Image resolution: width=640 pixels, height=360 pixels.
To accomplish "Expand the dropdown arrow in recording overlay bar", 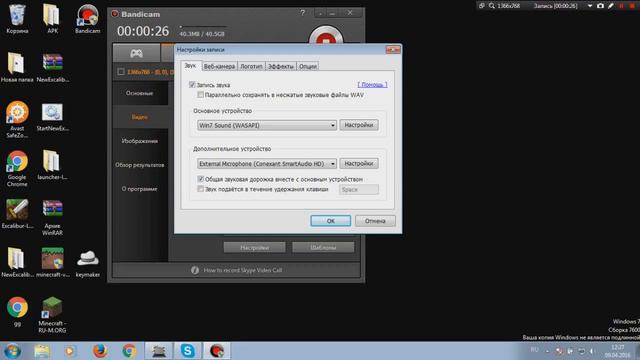I will [x=589, y=6].
